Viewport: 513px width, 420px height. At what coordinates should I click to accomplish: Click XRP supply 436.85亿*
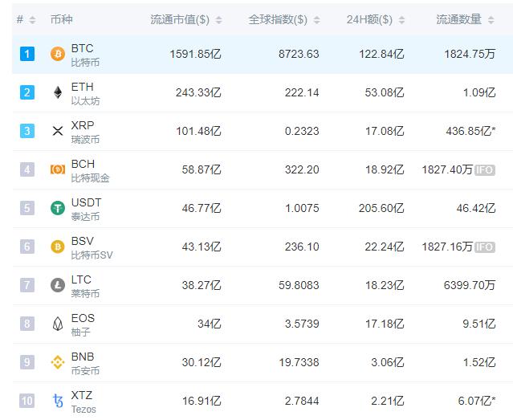470,131
